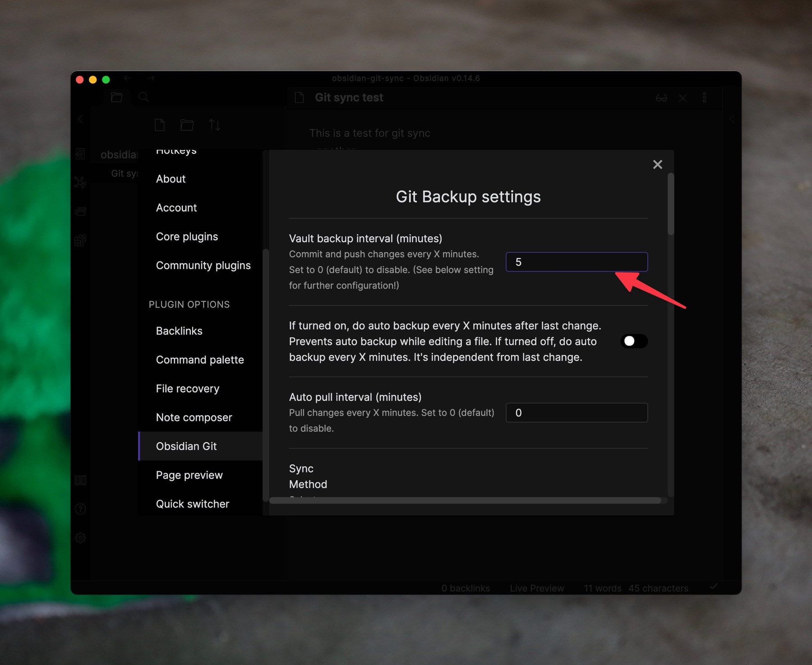This screenshot has width=812, height=665.
Task: Click the new folder icon in file explorer
Action: pyautogui.click(x=187, y=125)
